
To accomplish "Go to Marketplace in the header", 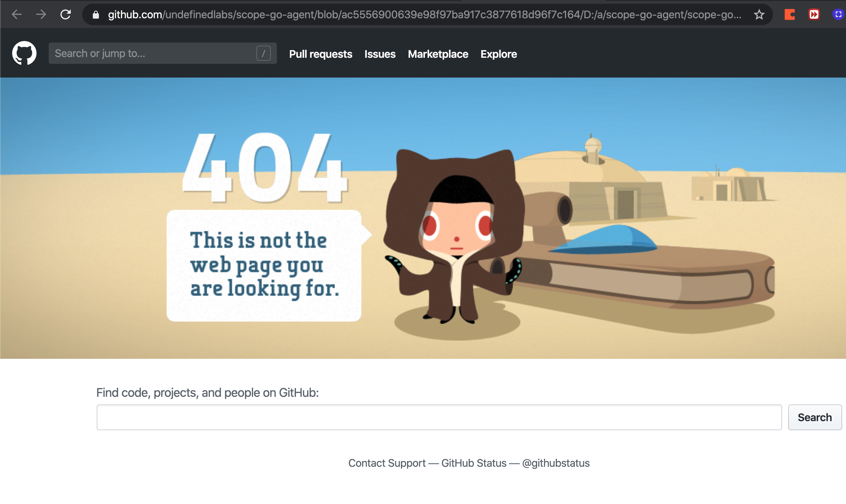I will 438,54.
